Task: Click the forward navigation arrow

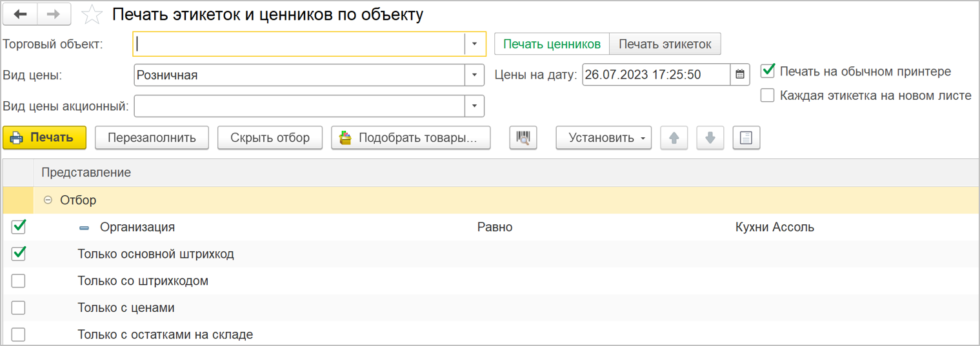Action: click(x=54, y=15)
